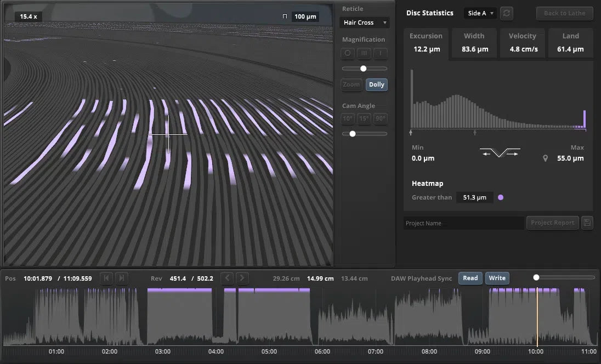Open the Side A disc side dropdown
This screenshot has width=601, height=364.
(480, 13)
